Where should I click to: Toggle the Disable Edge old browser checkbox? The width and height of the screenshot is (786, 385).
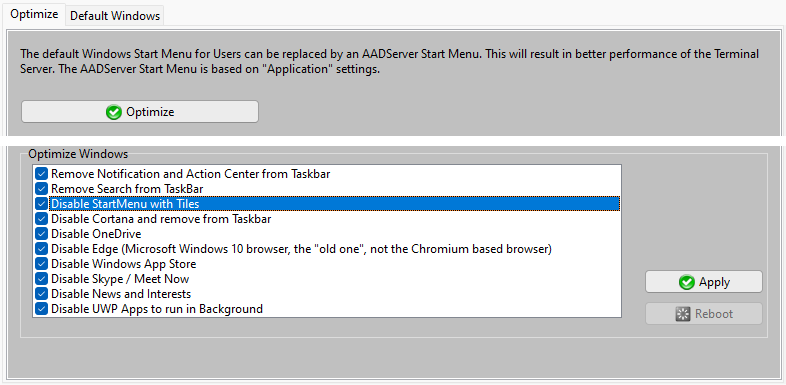pyautogui.click(x=42, y=249)
